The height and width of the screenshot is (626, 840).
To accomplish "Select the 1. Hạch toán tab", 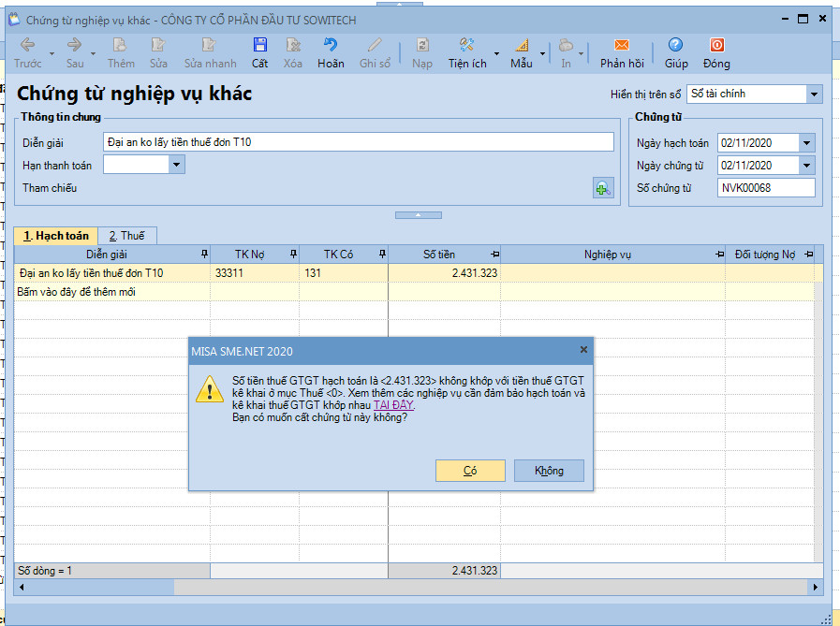I will [x=56, y=236].
